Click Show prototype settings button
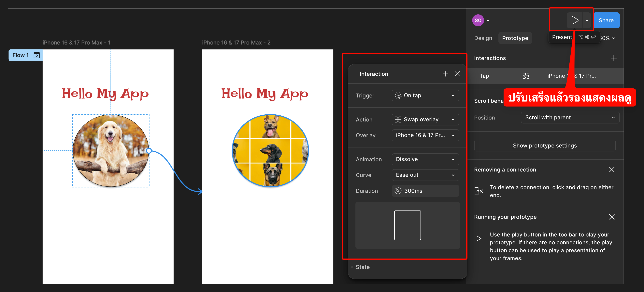Image resolution: width=644 pixels, height=292 pixels. point(545,146)
